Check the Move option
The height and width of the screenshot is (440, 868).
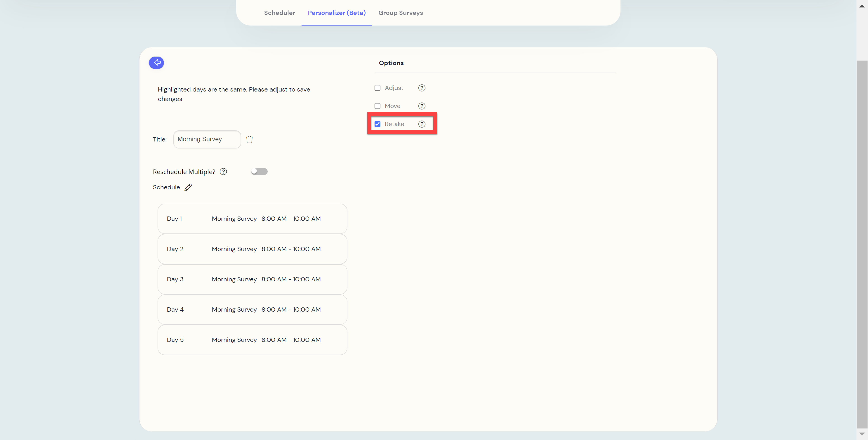[x=377, y=106]
